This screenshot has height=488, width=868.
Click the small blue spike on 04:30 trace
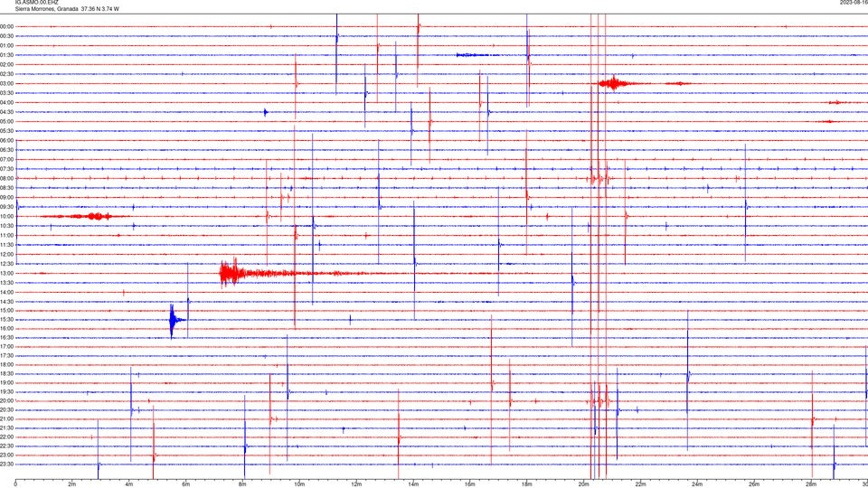266,112
